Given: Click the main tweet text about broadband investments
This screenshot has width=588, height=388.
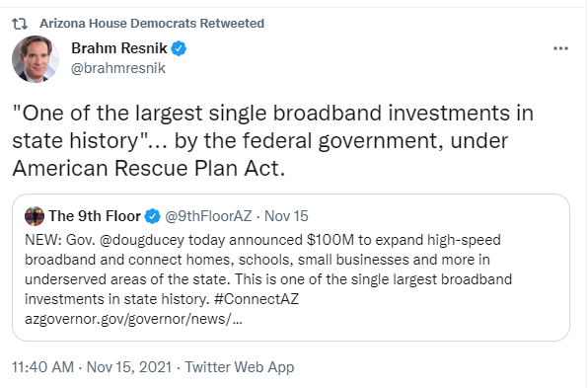Looking at the screenshot, I should tap(272, 140).
